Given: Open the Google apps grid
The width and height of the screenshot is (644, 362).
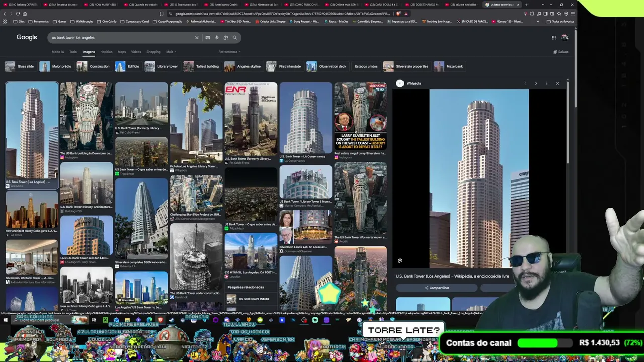Looking at the screenshot, I should pyautogui.click(x=554, y=38).
